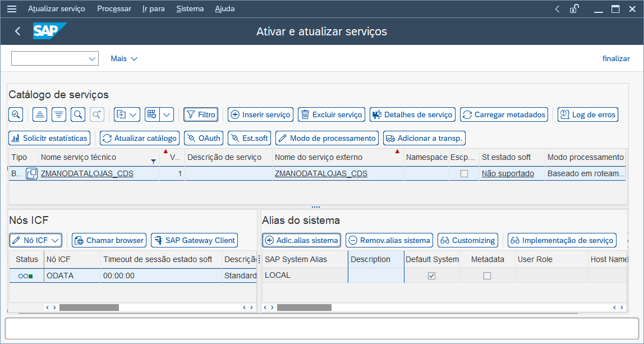This screenshot has width=644, height=344.
Task: Open the hamburger menu at top left
Action: pyautogui.click(x=11, y=9)
